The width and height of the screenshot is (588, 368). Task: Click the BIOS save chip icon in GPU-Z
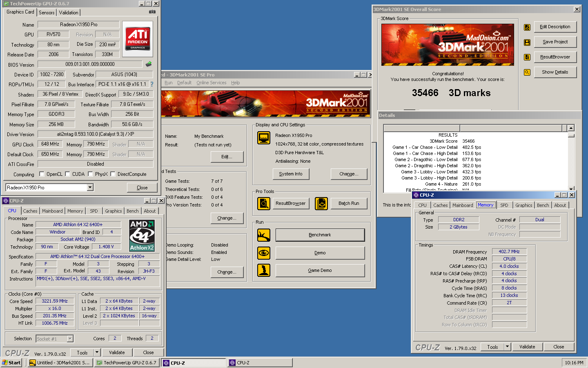point(149,64)
